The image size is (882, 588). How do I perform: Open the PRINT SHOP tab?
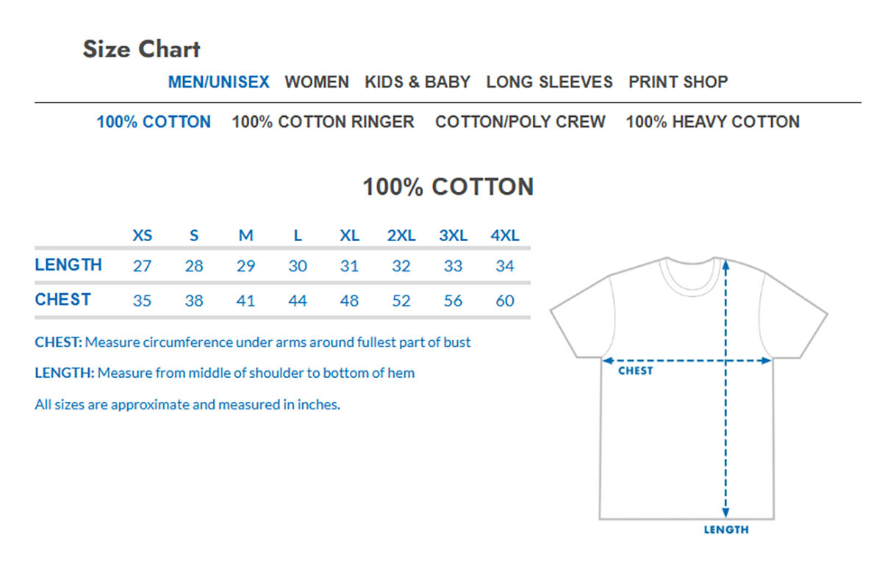pyautogui.click(x=678, y=82)
